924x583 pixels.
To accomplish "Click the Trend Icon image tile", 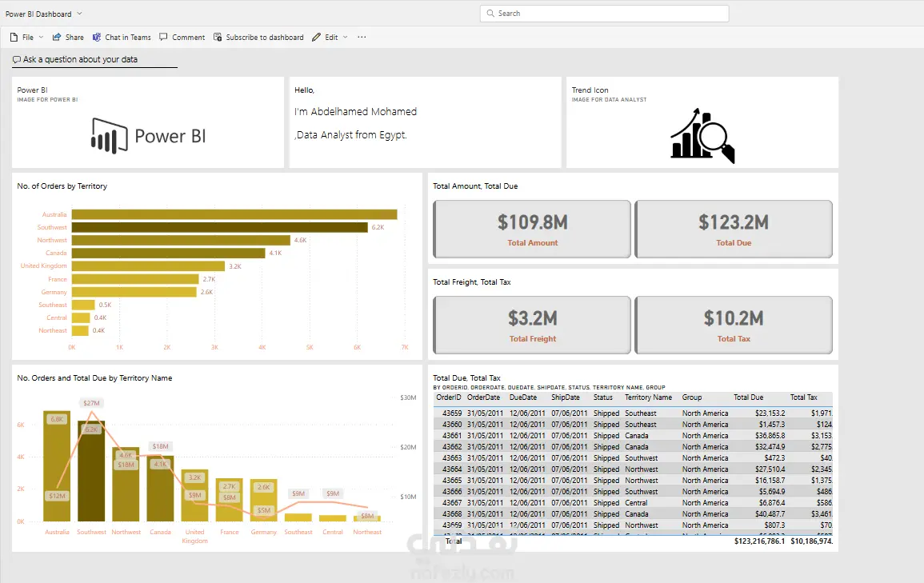I will click(x=702, y=136).
